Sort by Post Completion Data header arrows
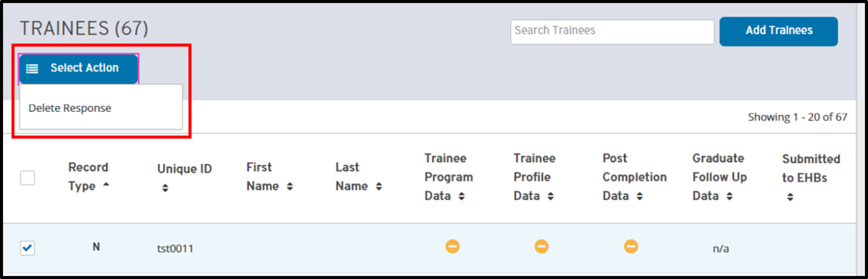The width and height of the screenshot is (868, 279). (639, 197)
